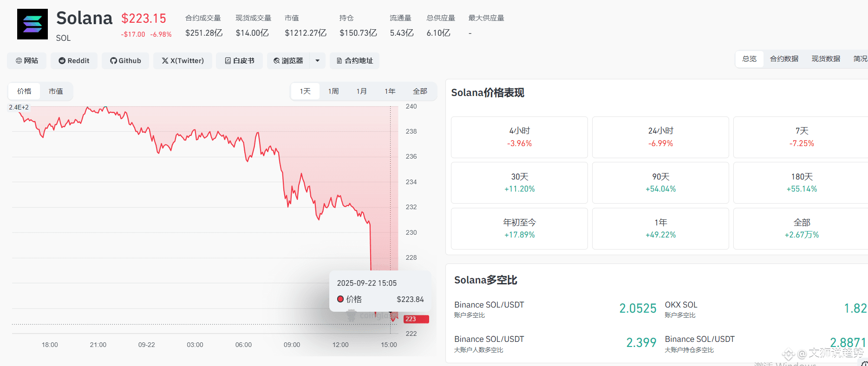Open the Reddit link button
The height and width of the screenshot is (366, 868).
click(74, 61)
